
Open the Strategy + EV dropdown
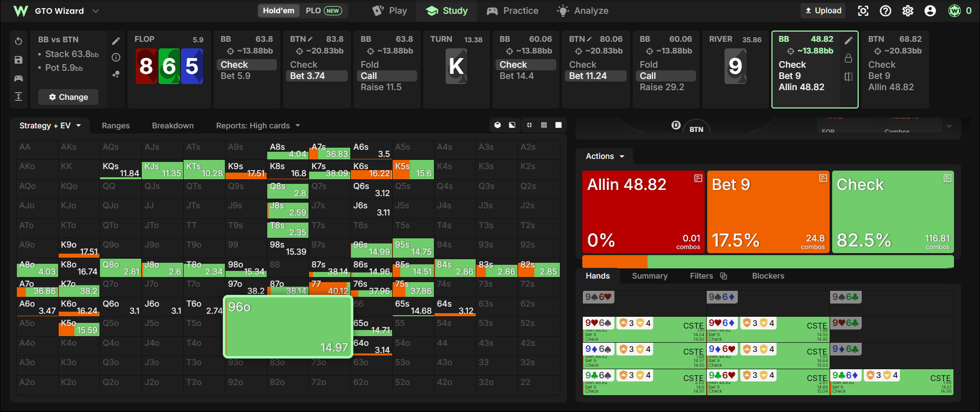pos(50,126)
